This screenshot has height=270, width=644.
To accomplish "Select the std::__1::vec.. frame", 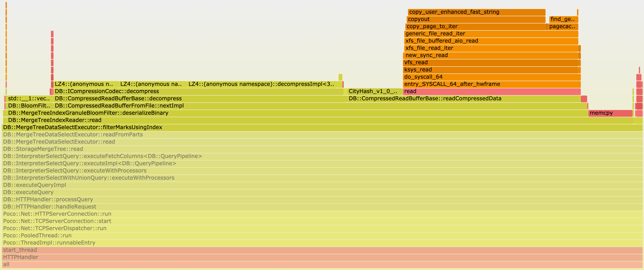I will coord(30,99).
